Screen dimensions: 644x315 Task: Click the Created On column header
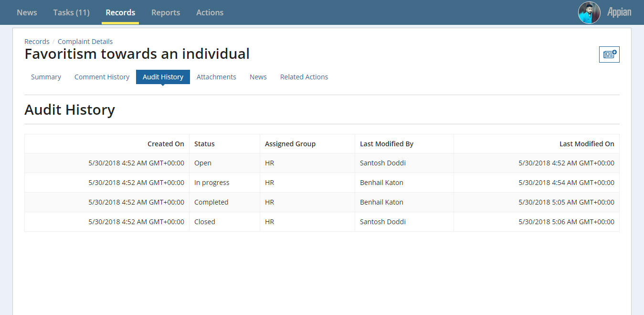(166, 144)
